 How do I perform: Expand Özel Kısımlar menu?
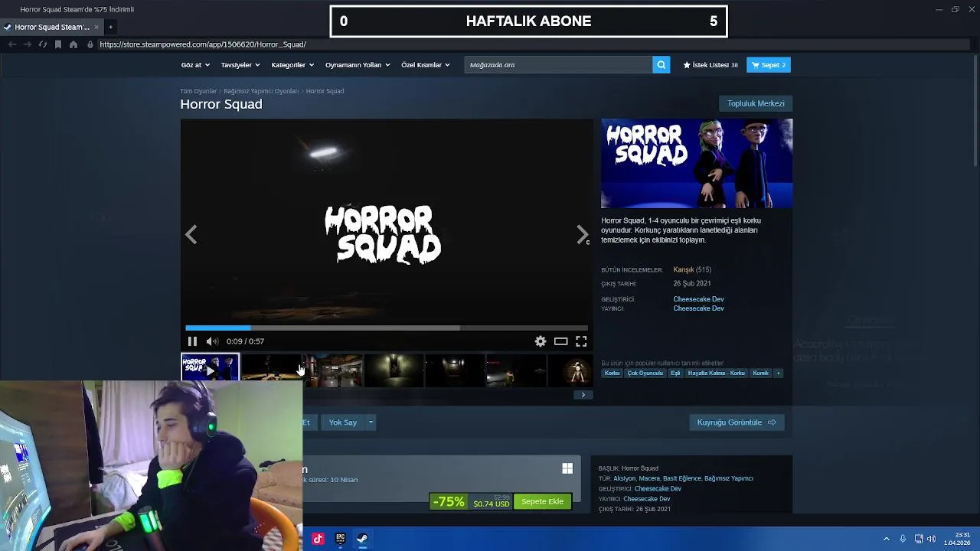(x=425, y=65)
